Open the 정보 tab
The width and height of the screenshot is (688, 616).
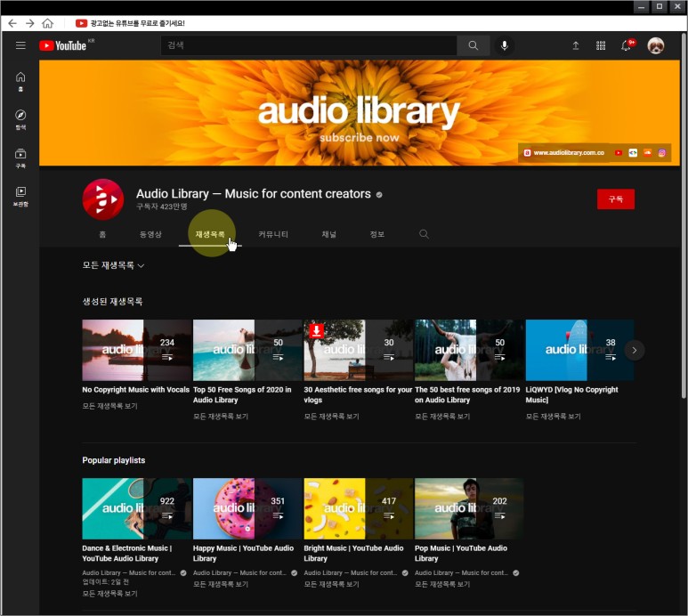coord(376,234)
